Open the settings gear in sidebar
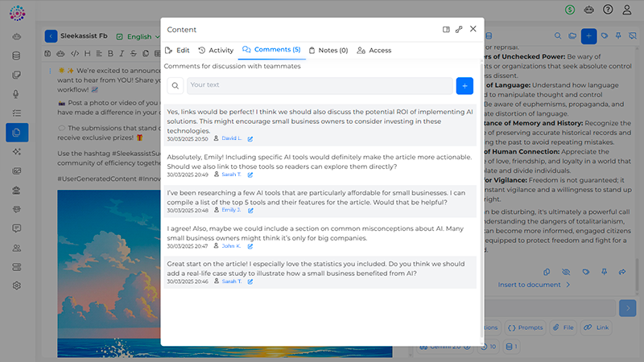Viewport: 644px width, 362px height. click(x=16, y=286)
